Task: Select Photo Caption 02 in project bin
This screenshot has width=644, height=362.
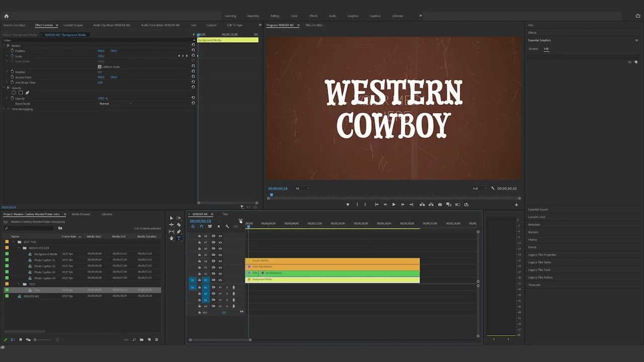Action: 45,266
